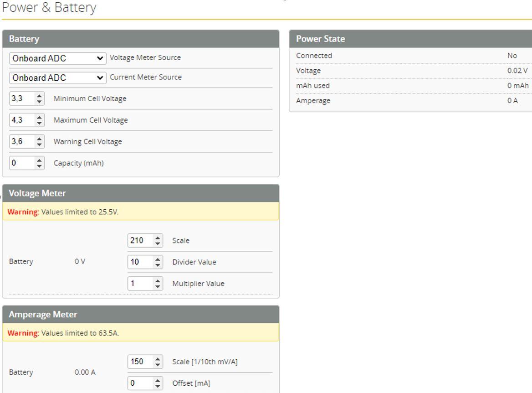This screenshot has width=532, height=393.
Task: Open the Voltage Meter Source dropdown
Action: pyautogui.click(x=57, y=58)
